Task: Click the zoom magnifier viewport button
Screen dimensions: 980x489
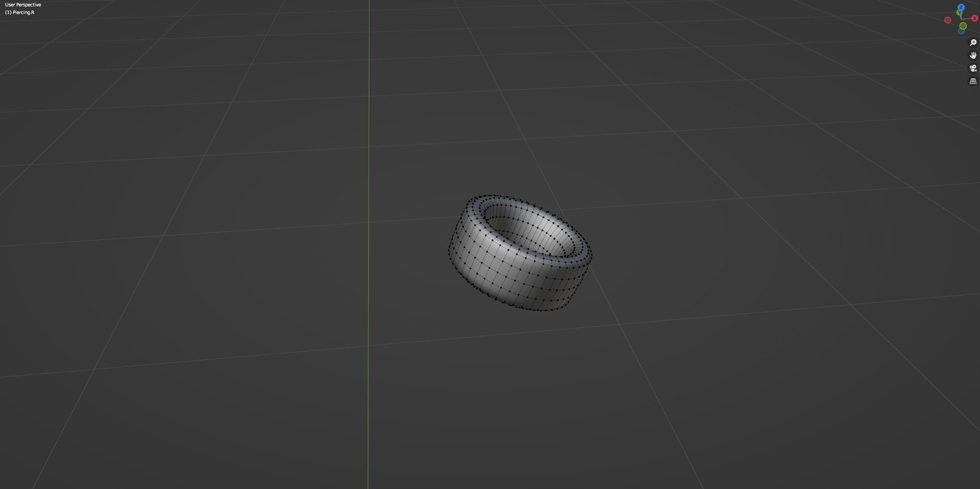Action: (973, 43)
